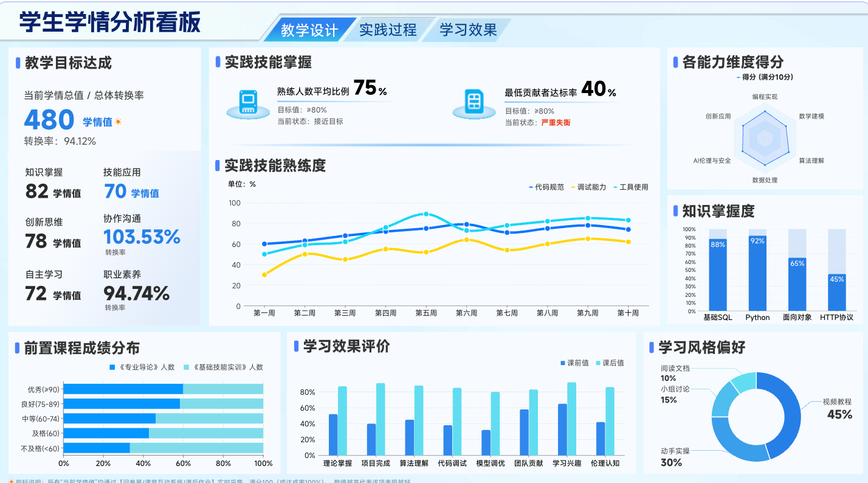Click the 调试能力 data point at 第一周

[264, 275]
